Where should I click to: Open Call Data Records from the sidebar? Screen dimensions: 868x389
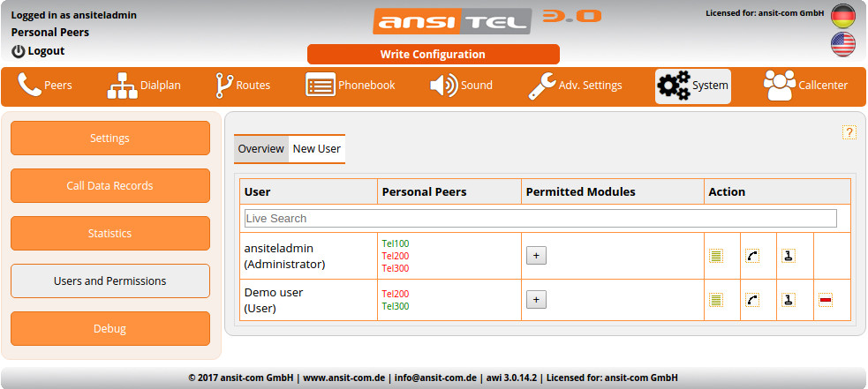click(109, 186)
